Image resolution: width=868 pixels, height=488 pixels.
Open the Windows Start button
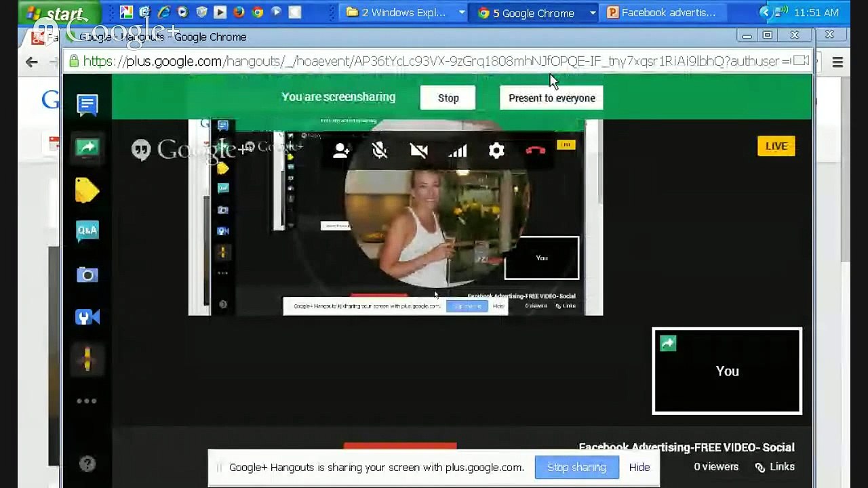tap(58, 13)
